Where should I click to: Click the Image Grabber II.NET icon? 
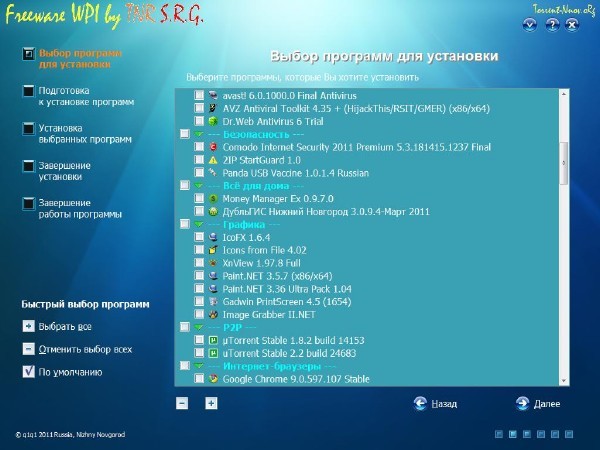pyautogui.click(x=213, y=315)
